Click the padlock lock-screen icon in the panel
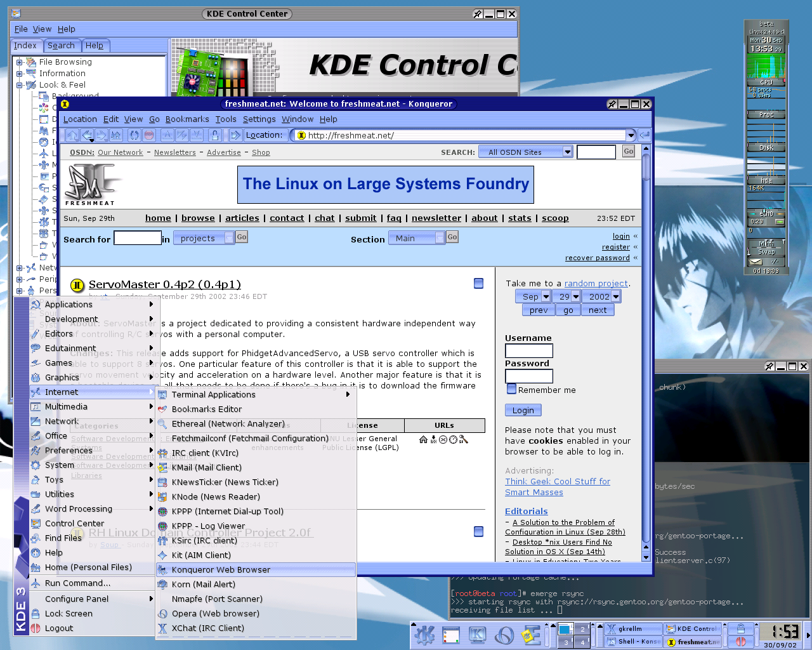Viewport: 812px width, 650px height. click(740, 628)
